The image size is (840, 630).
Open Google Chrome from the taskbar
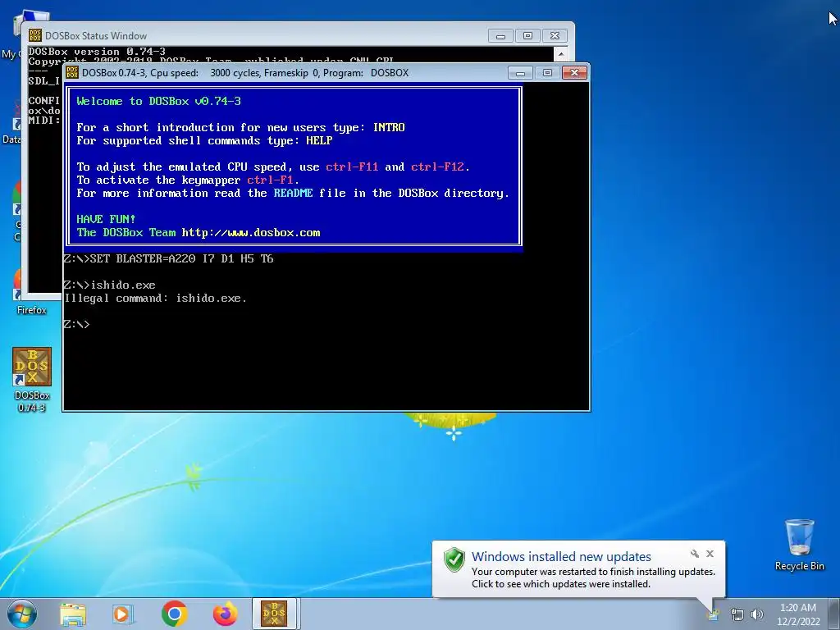(x=174, y=614)
